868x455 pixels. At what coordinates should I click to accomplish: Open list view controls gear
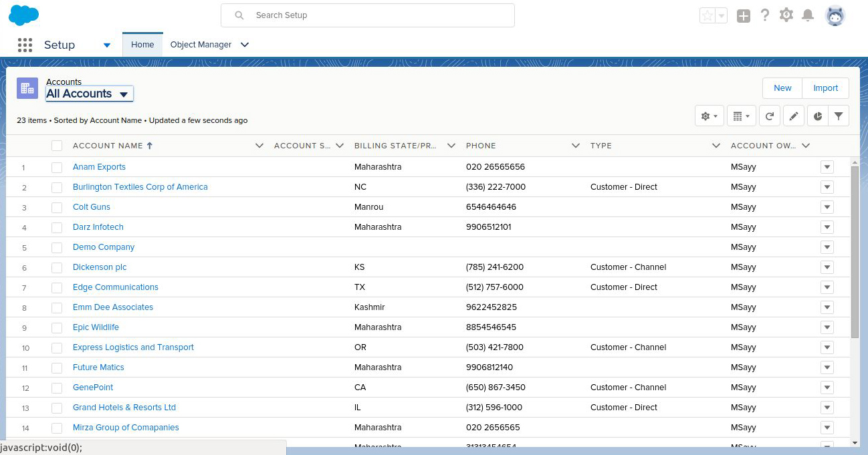[x=710, y=116]
